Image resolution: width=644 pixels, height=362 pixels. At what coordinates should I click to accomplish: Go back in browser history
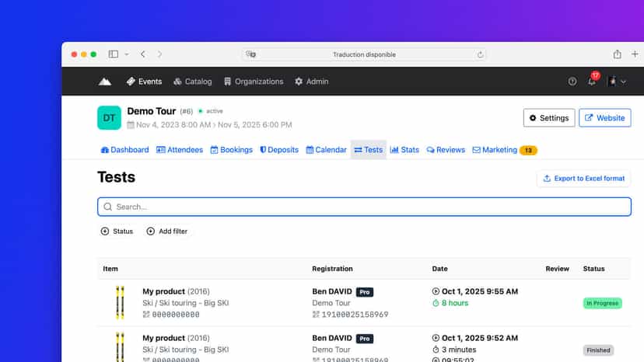(143, 54)
